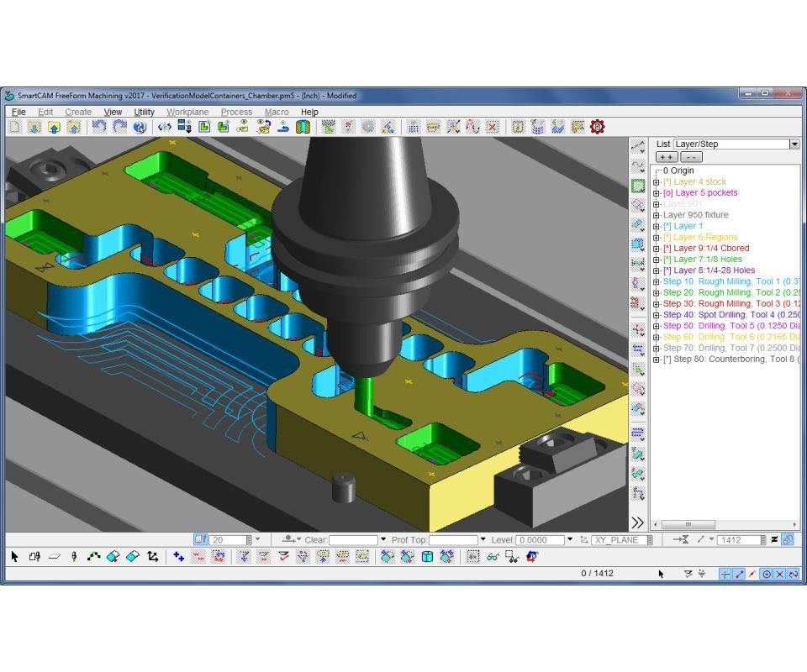Viewport: 807px width, 672px height.
Task: Click the red-blue icon after the eyeglasses
Action: click(533, 556)
